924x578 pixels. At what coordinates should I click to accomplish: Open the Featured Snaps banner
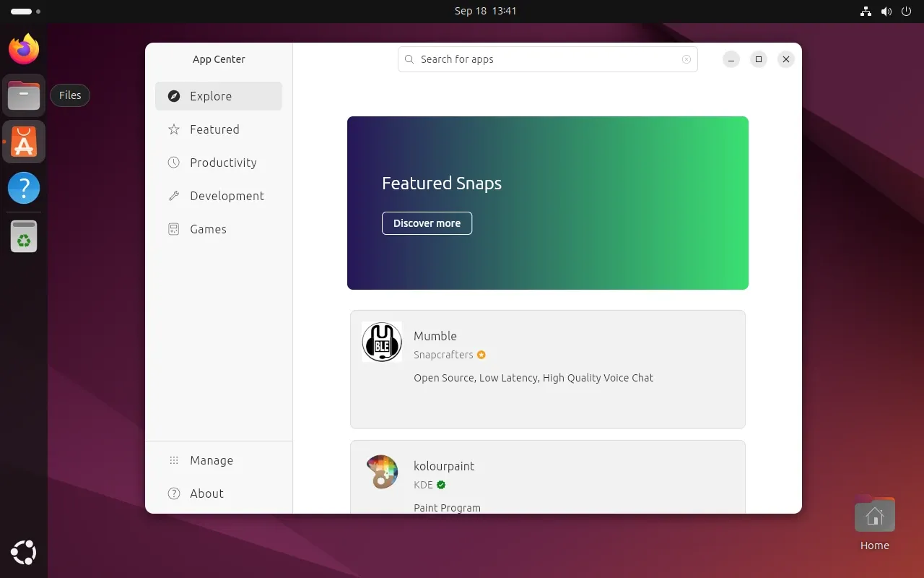click(x=548, y=203)
